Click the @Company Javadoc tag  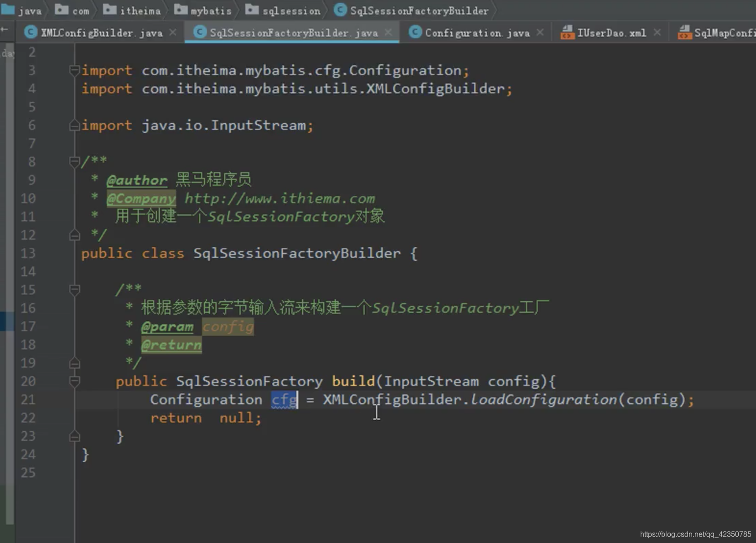coord(141,198)
